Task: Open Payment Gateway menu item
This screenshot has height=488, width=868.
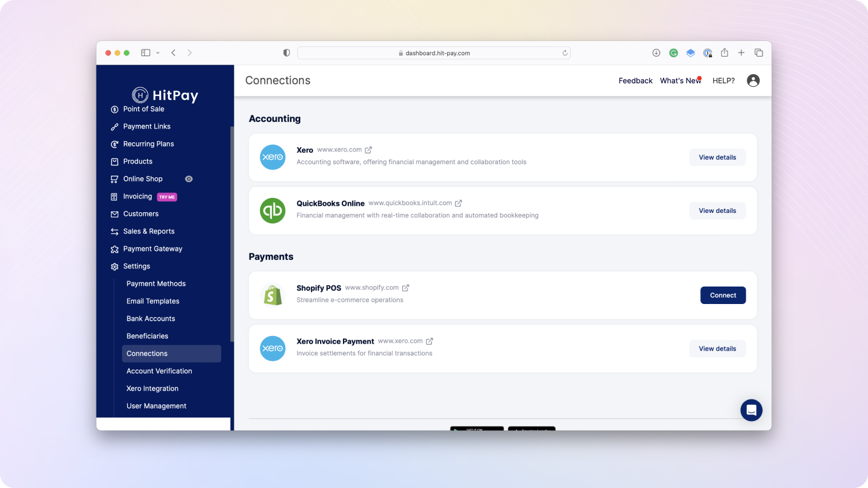Action: [x=153, y=249]
